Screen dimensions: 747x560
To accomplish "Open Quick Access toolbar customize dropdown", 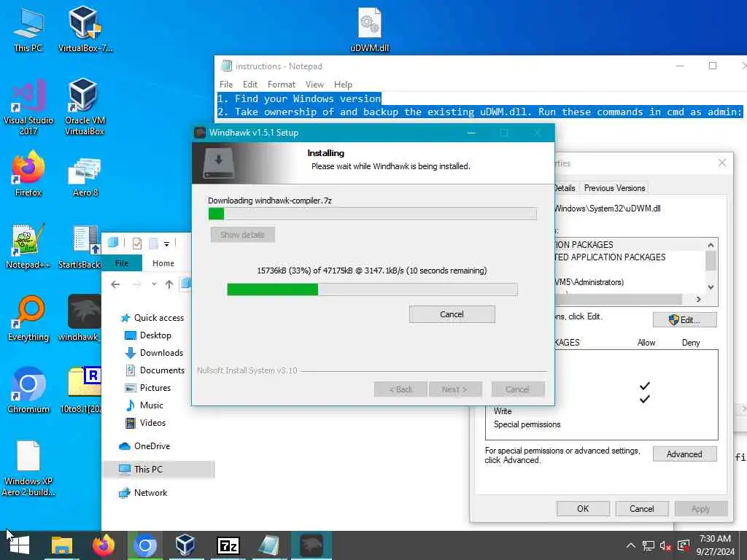I will (x=166, y=244).
